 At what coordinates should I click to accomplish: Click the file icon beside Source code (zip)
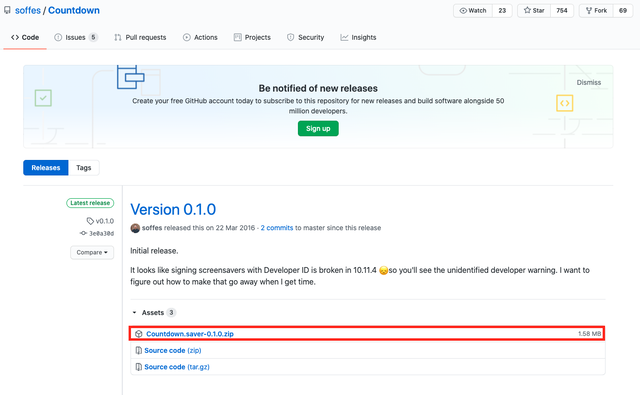tap(139, 351)
